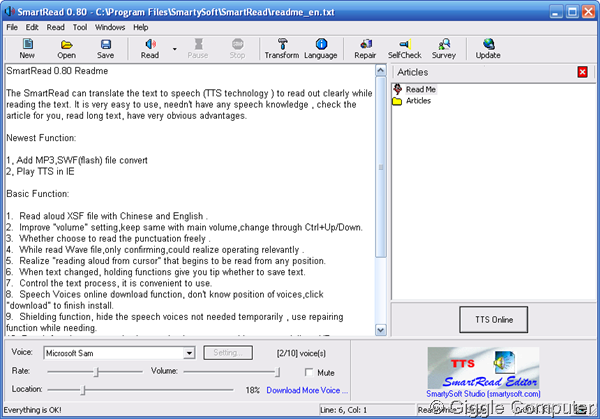Open the Transform tool
Screen dimensions: 600x419
(282, 49)
